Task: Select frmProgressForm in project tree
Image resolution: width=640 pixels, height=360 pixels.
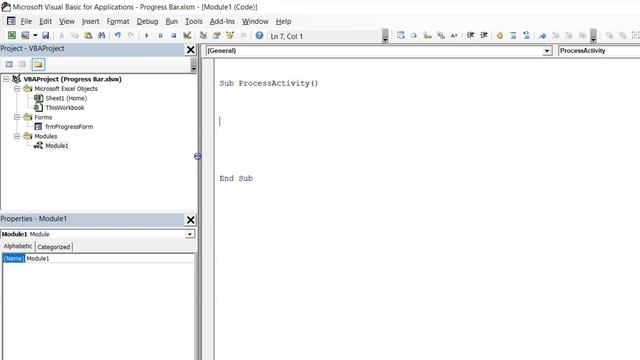Action: [x=69, y=127]
